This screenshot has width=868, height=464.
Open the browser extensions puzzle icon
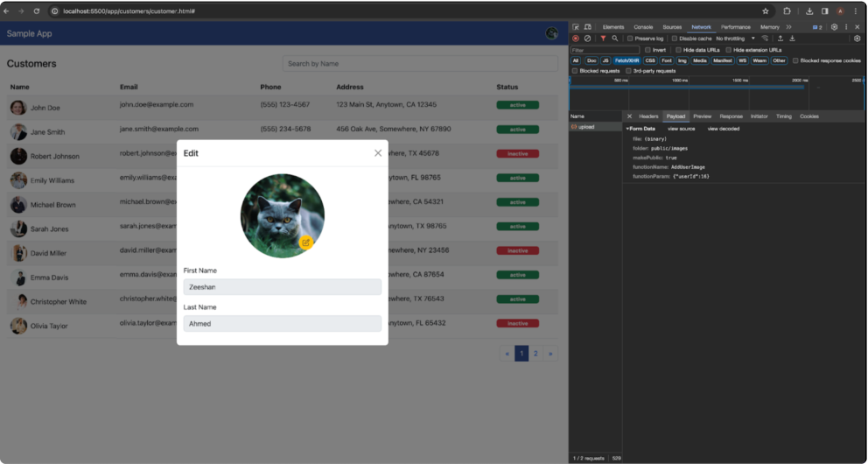[x=787, y=11]
